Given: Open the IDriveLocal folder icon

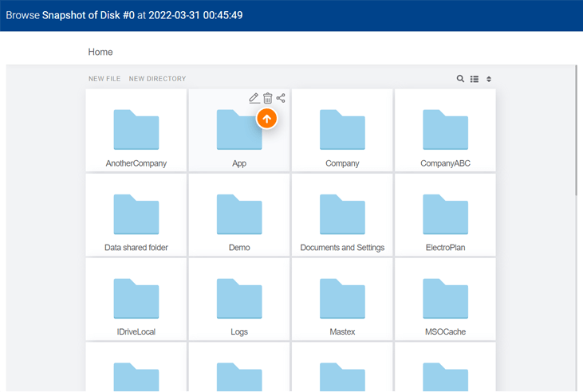Looking at the screenshot, I should point(136,299).
